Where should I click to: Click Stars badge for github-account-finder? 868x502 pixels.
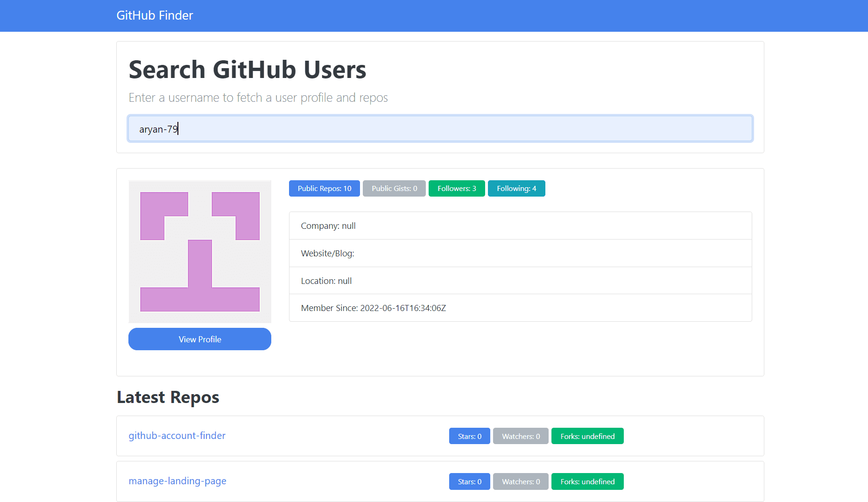tap(469, 437)
